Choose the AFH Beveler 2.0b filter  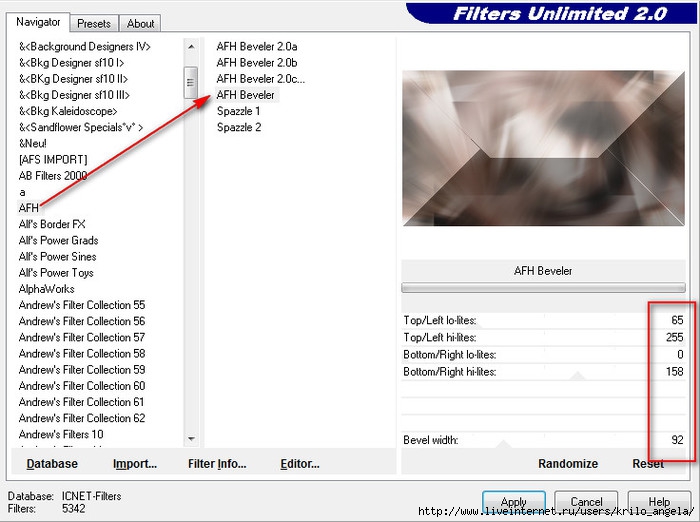tap(257, 63)
